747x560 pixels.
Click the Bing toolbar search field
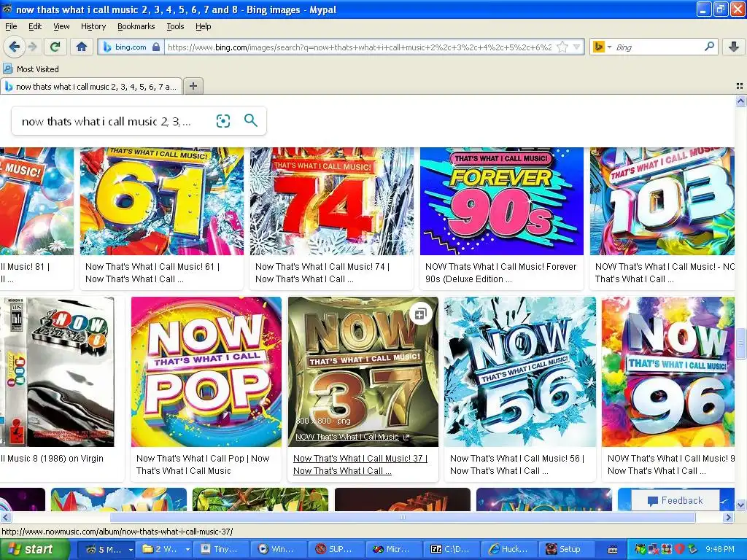(657, 47)
